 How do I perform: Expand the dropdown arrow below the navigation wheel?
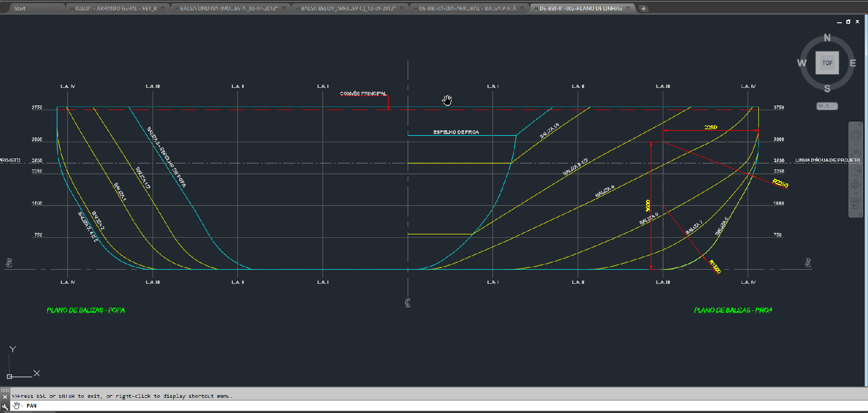click(x=856, y=143)
